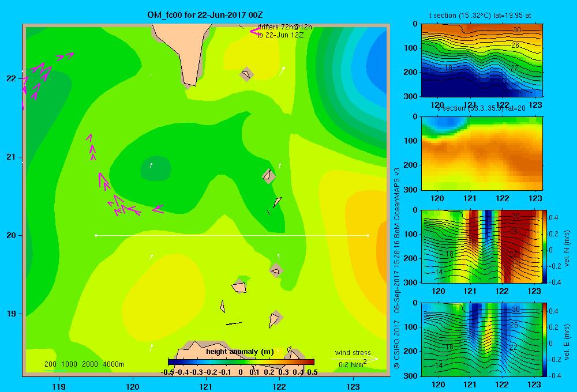Click the '123' longitude label under vel. E panel
This screenshot has width=577, height=392.
click(x=534, y=385)
